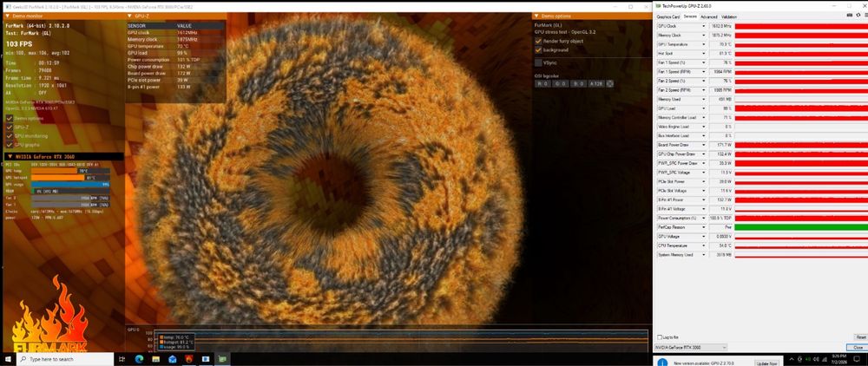
Task: Open the Task View icon
Action: coord(122,359)
